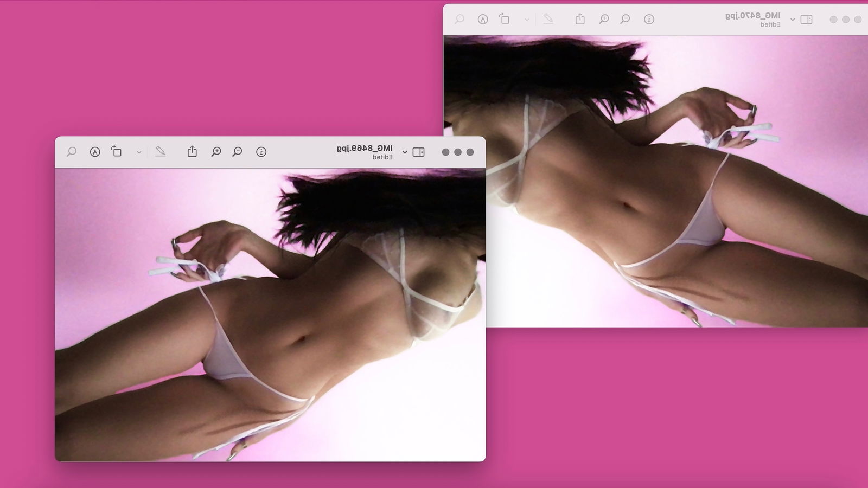Image resolution: width=868 pixels, height=488 pixels.
Task: Zoom in on the IMG_8469.jpg image
Action: click(x=216, y=152)
